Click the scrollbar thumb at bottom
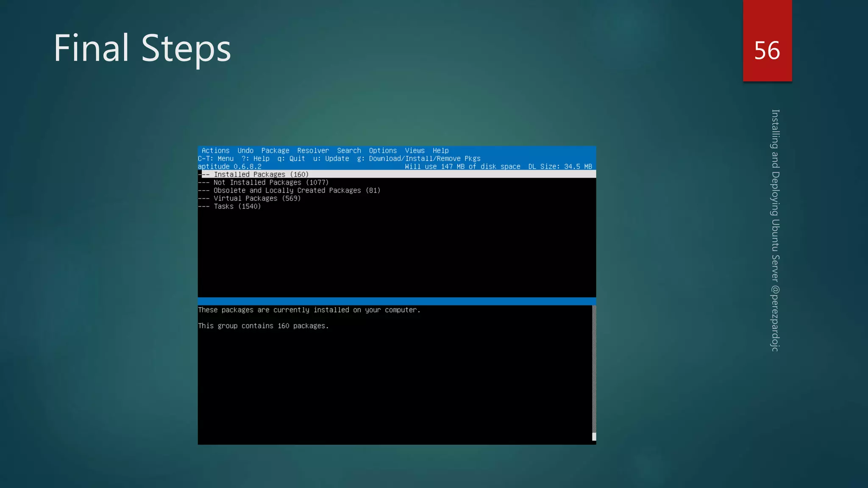Image resolution: width=868 pixels, height=488 pixels. click(594, 436)
